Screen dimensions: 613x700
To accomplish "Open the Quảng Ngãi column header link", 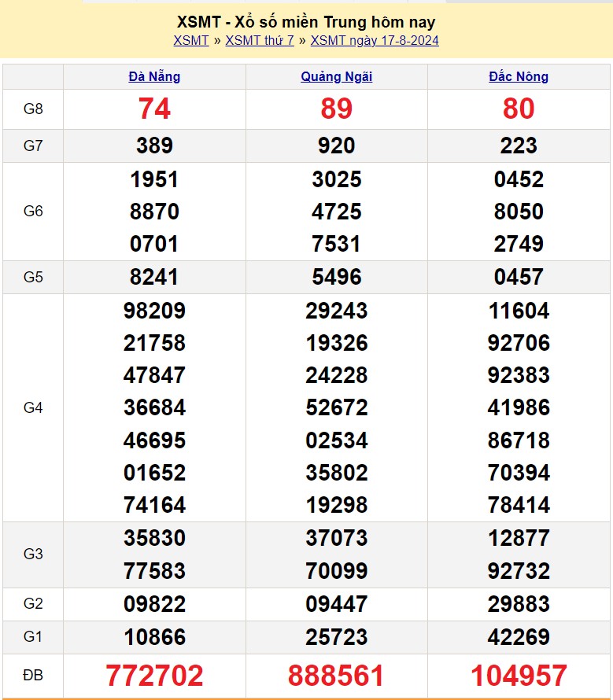I will 337,76.
